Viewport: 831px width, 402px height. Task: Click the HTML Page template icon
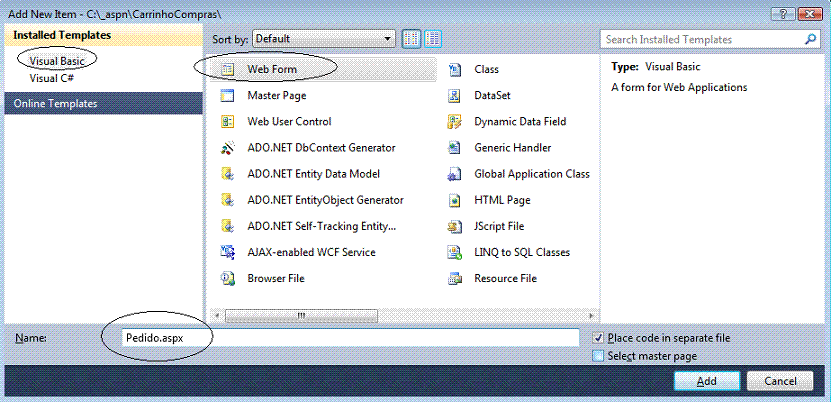tap(455, 200)
